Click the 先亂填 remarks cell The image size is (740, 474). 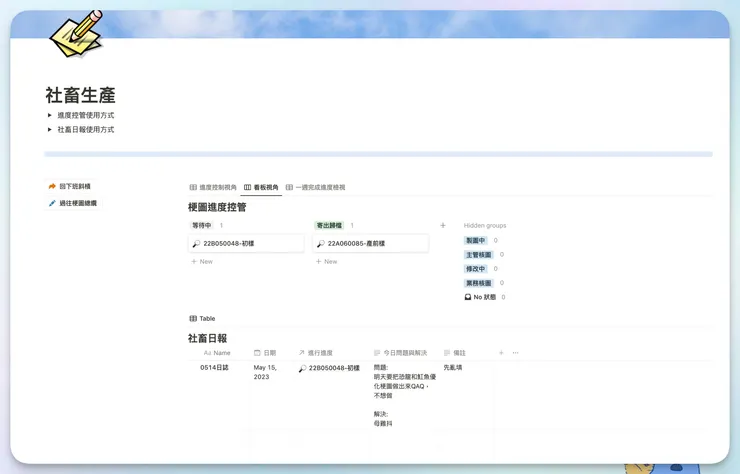pyautogui.click(x=453, y=367)
